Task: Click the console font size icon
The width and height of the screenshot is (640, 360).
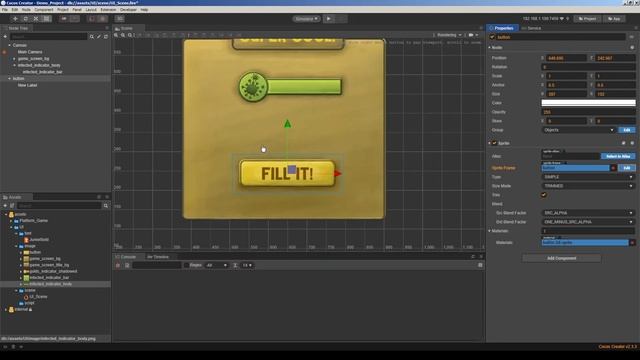Action: [x=235, y=265]
